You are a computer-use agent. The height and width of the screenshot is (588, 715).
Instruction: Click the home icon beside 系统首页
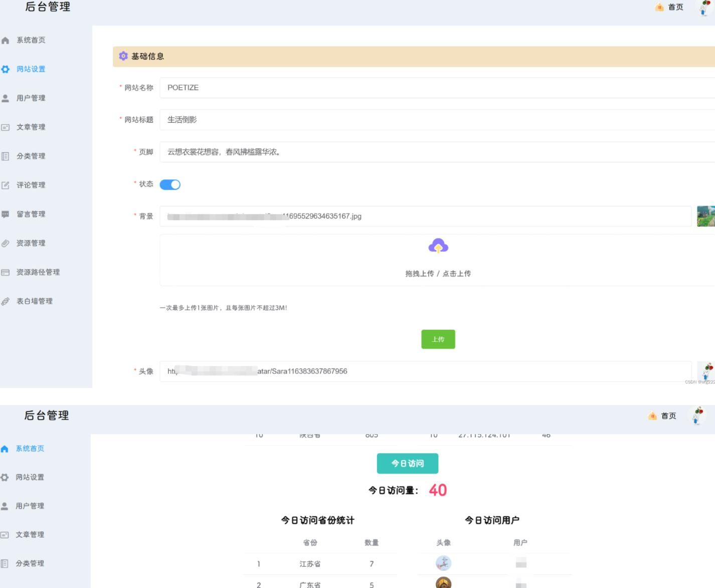(x=6, y=40)
